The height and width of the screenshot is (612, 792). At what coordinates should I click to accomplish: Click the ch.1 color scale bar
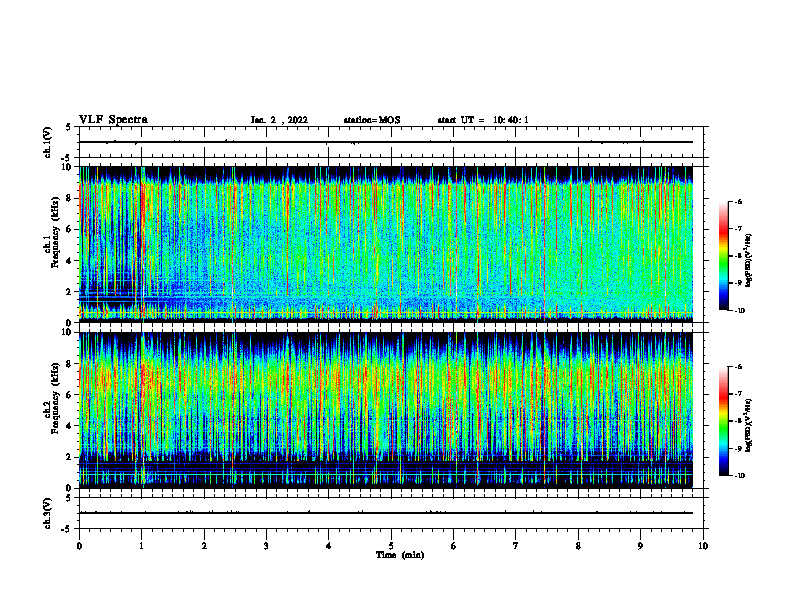pyautogui.click(x=723, y=256)
